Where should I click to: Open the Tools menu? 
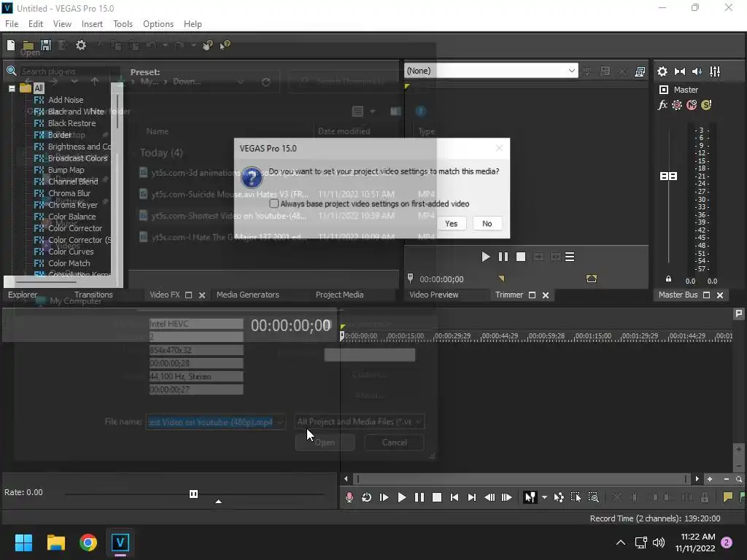click(x=123, y=24)
